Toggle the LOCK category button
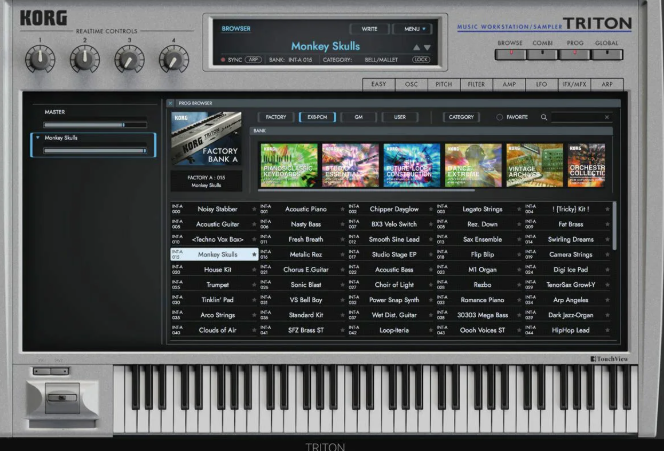The width and height of the screenshot is (664, 451). [421, 60]
